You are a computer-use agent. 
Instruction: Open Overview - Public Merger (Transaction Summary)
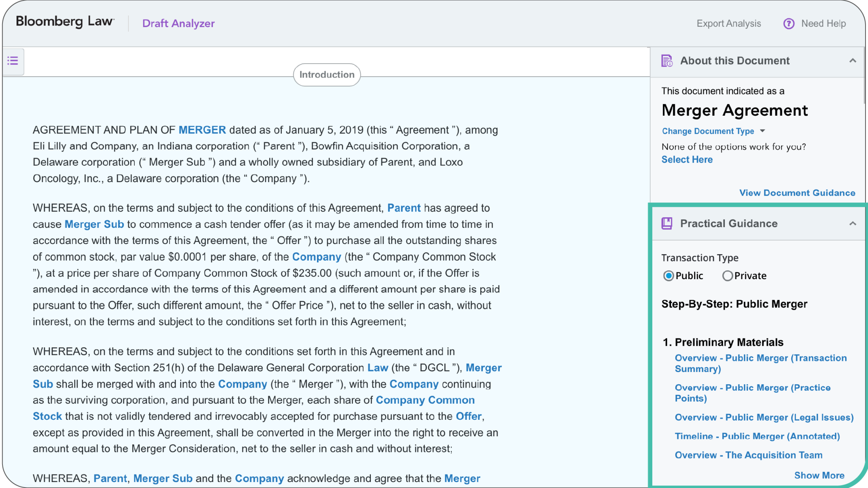pos(760,363)
